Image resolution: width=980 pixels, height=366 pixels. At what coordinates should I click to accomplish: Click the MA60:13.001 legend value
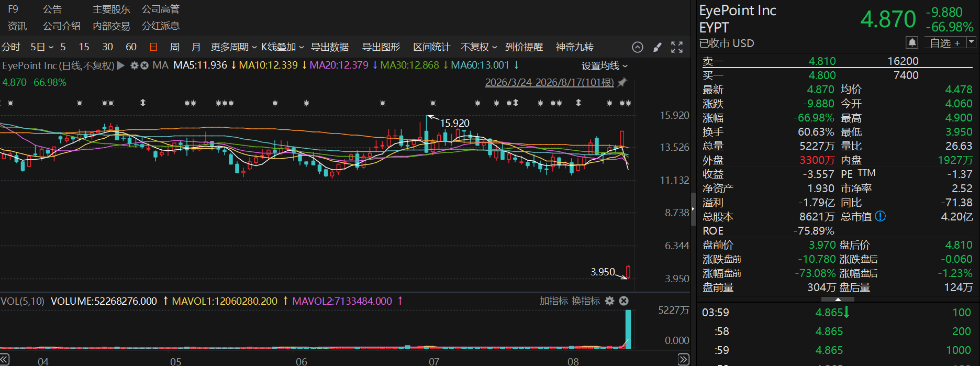[x=480, y=65]
